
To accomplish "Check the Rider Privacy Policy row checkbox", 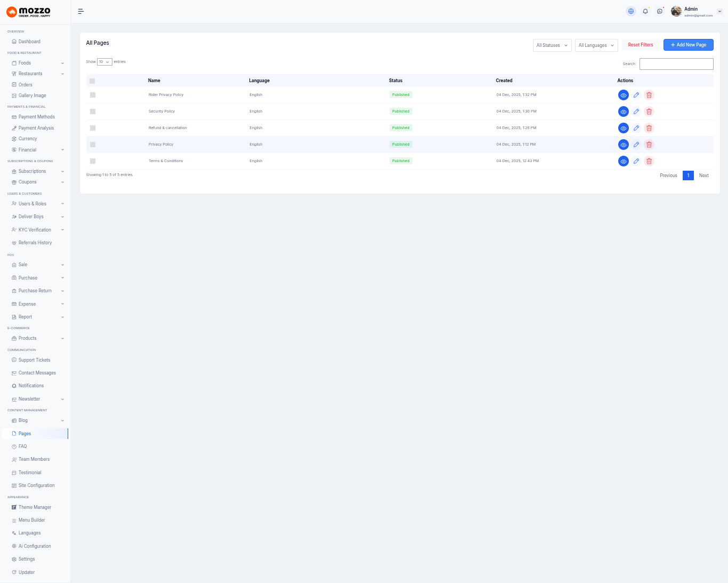I will click(93, 95).
